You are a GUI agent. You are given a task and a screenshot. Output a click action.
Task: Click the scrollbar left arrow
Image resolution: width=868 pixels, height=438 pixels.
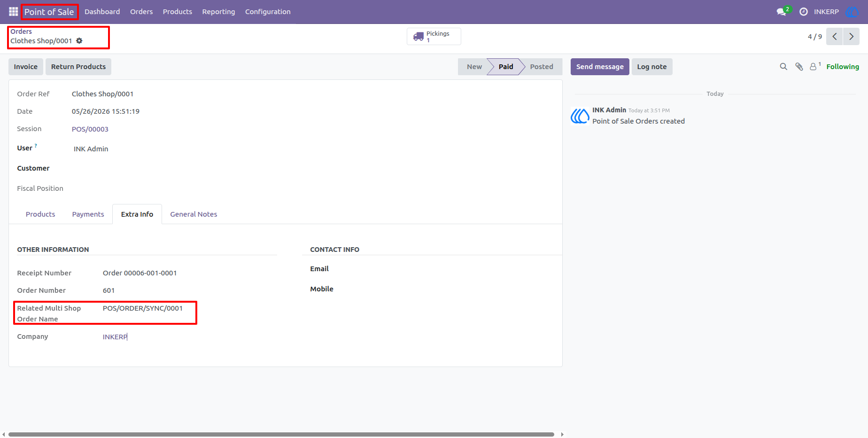[x=4, y=434]
